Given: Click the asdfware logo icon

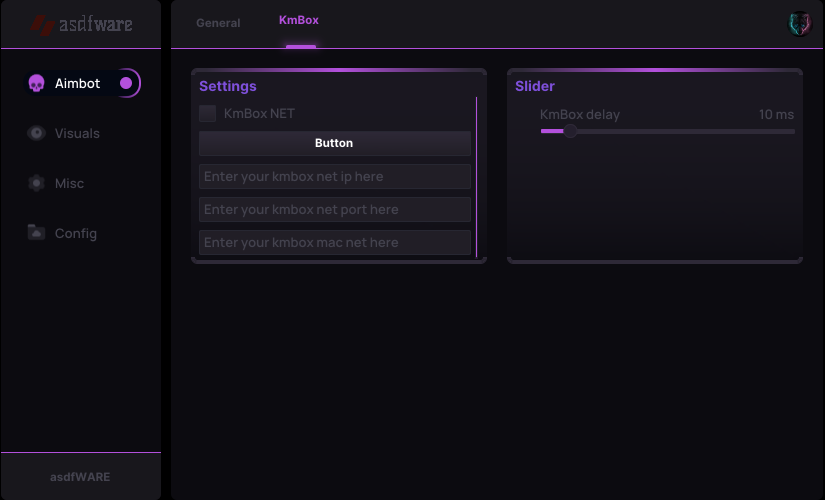Looking at the screenshot, I should [43, 25].
